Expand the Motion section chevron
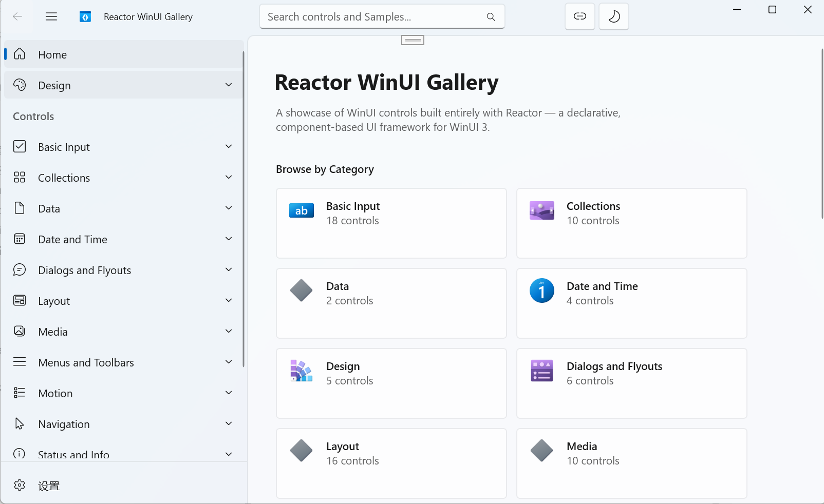Viewport: 824px width, 504px height. click(x=229, y=393)
